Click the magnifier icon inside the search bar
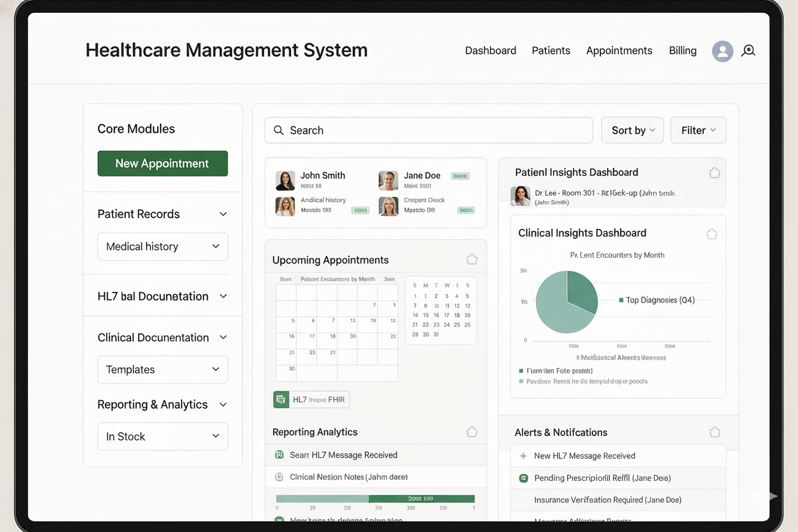The height and width of the screenshot is (532, 798). (279, 130)
